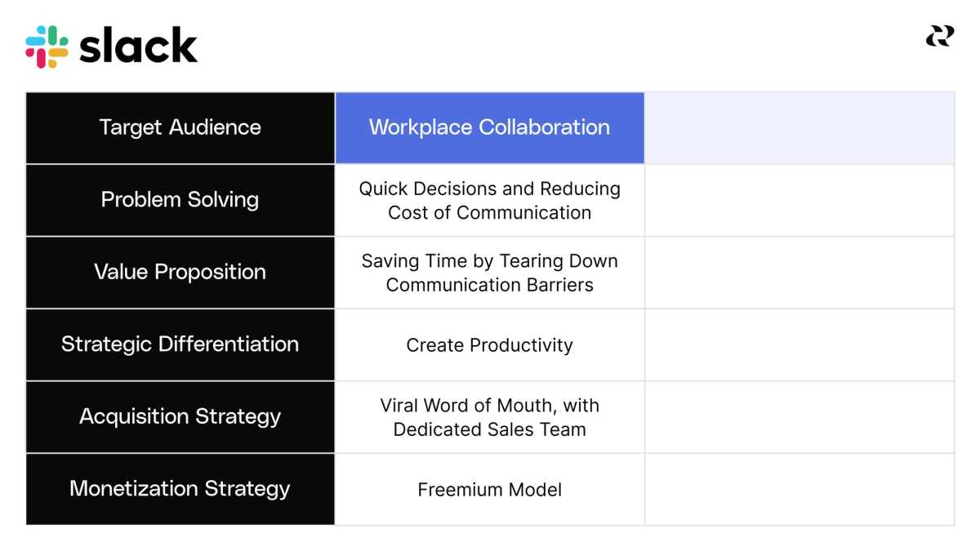Click the empty cell in Value Proposition row
The width and height of the screenshot is (980, 551).
pyautogui.click(x=800, y=273)
